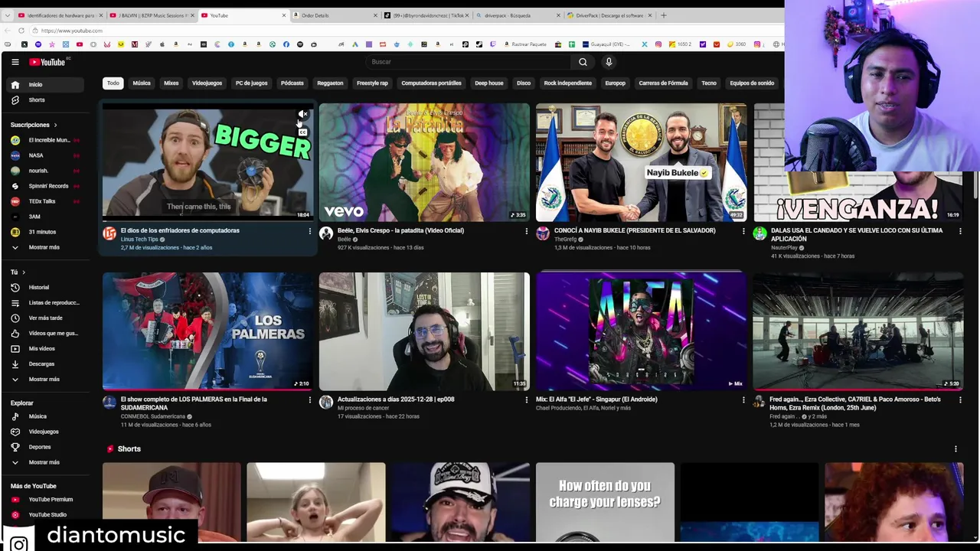Open options menu for Nayib Bukele video
Screen dimensions: 980x551
(x=743, y=231)
